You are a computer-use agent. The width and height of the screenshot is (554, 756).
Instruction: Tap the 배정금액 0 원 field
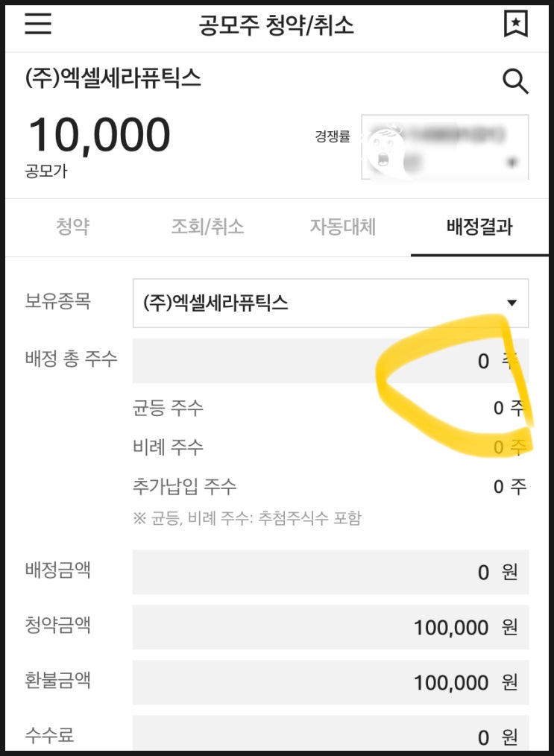coord(331,572)
